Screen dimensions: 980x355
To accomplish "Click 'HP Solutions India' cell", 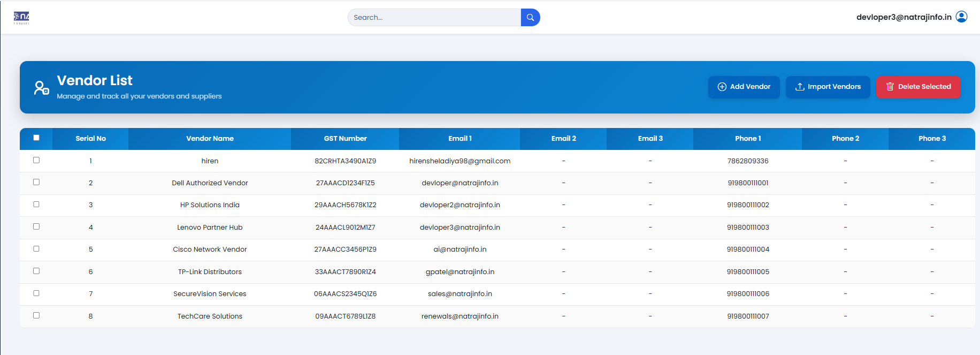I will (x=210, y=205).
